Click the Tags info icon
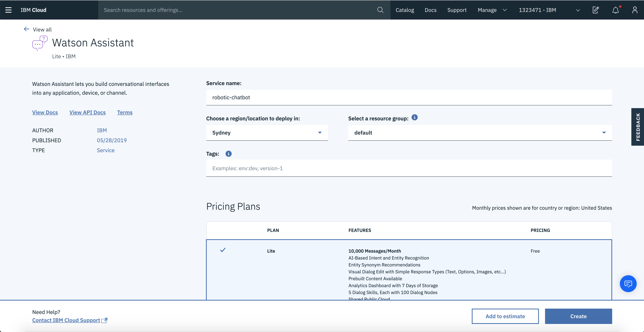The height and width of the screenshot is (332, 644). tap(228, 154)
